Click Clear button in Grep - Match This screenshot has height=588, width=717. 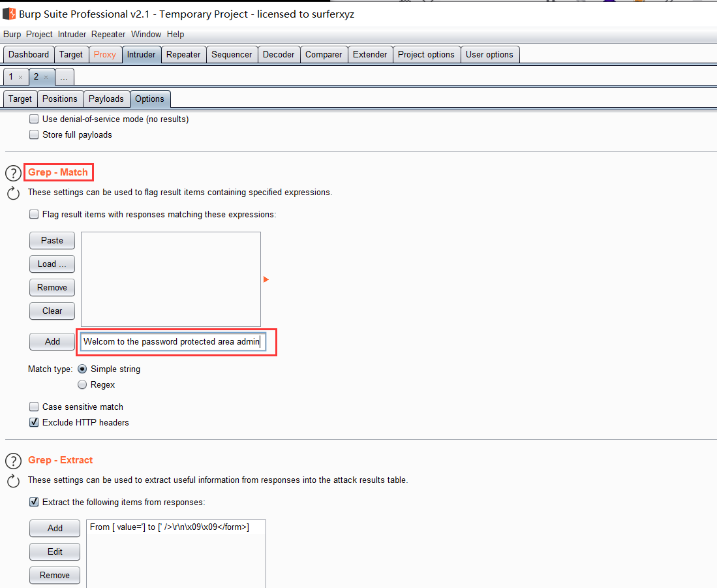point(52,311)
